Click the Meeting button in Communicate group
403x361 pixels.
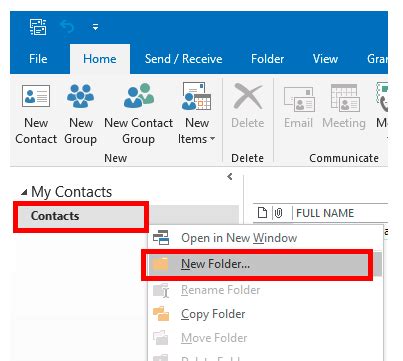[x=344, y=106]
